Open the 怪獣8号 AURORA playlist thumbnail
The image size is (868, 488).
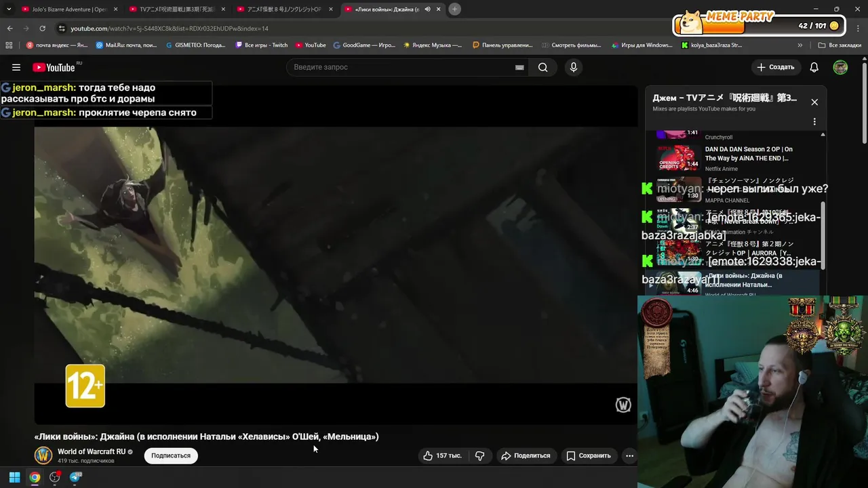coord(679,253)
